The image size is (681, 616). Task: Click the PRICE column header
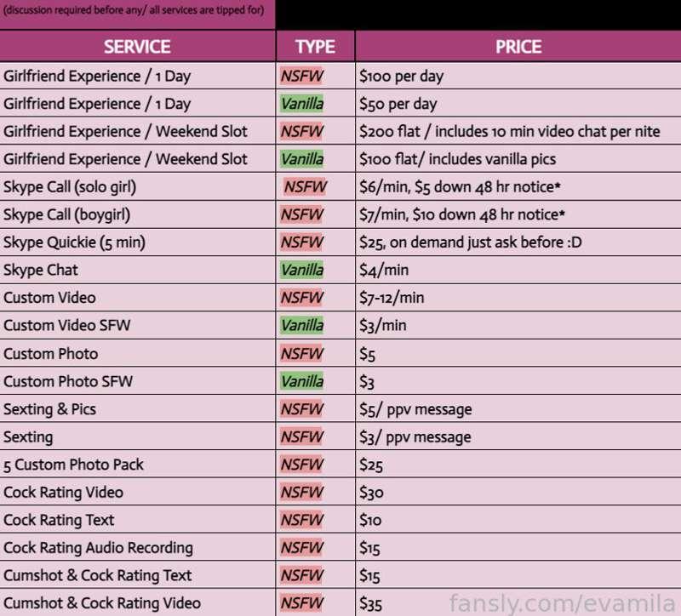tap(518, 47)
